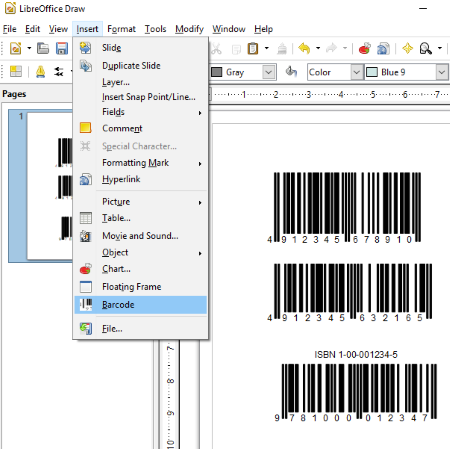The height and width of the screenshot is (449, 450).
Task: Click the Hyperlink toolbar icon
Action: [x=383, y=49]
